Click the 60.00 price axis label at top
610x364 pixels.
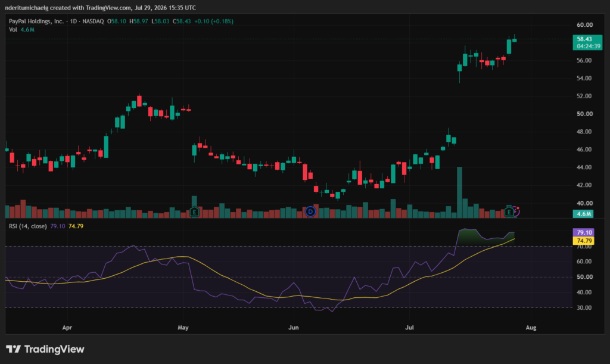584,25
